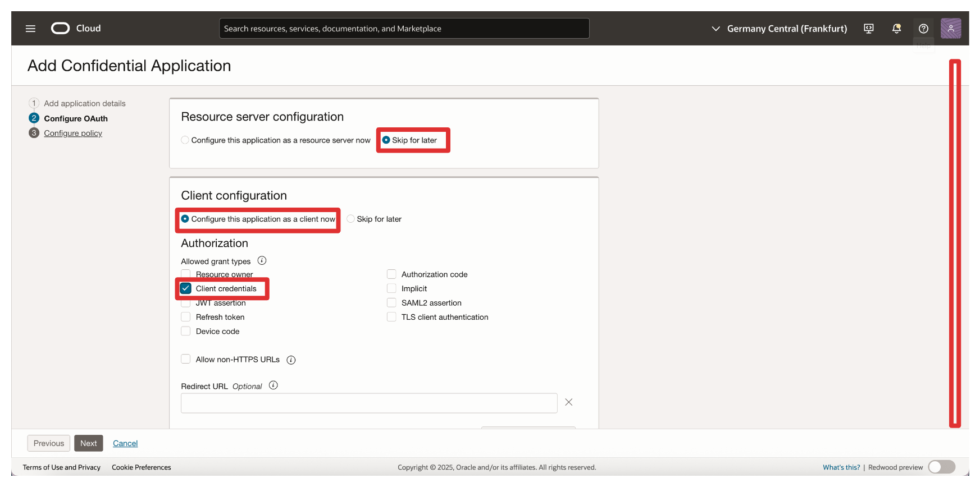Enable the Authorization code checkbox
Viewport: 980px width, 487px height.
391,274
